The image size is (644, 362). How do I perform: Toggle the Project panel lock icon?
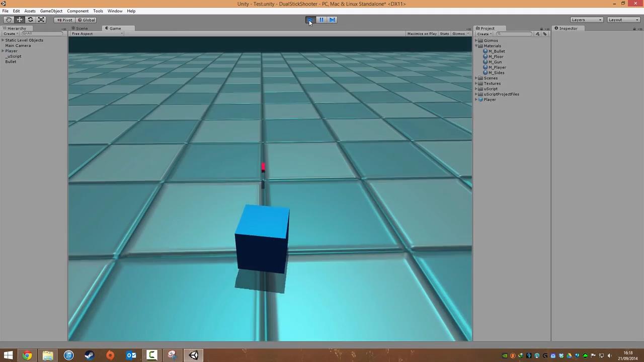[541, 29]
